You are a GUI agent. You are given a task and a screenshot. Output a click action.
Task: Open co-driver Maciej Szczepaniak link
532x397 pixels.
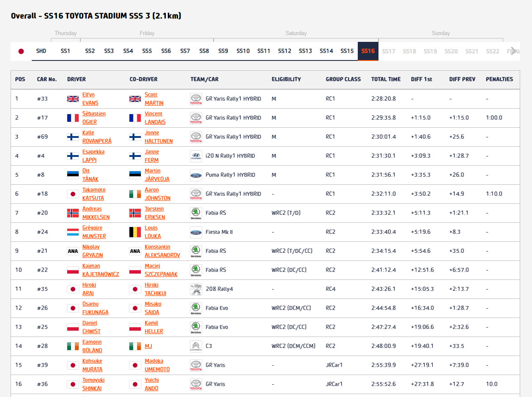coord(161,270)
